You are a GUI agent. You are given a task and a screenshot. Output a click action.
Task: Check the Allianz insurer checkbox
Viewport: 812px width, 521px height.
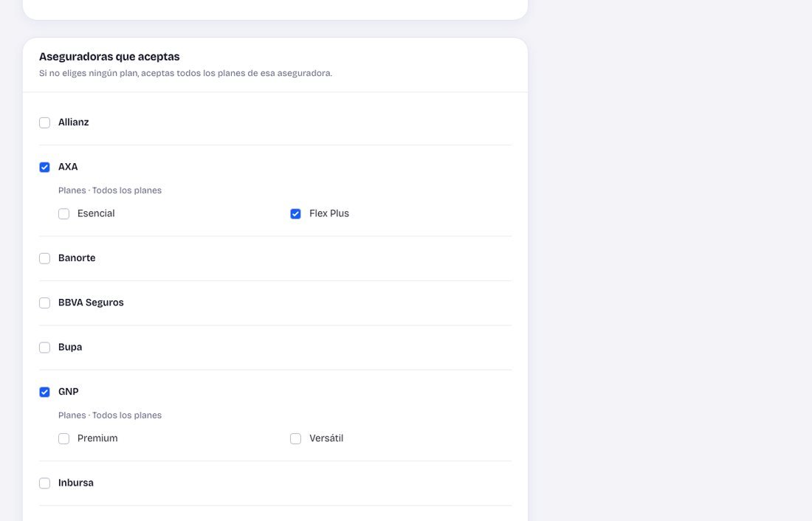point(44,123)
